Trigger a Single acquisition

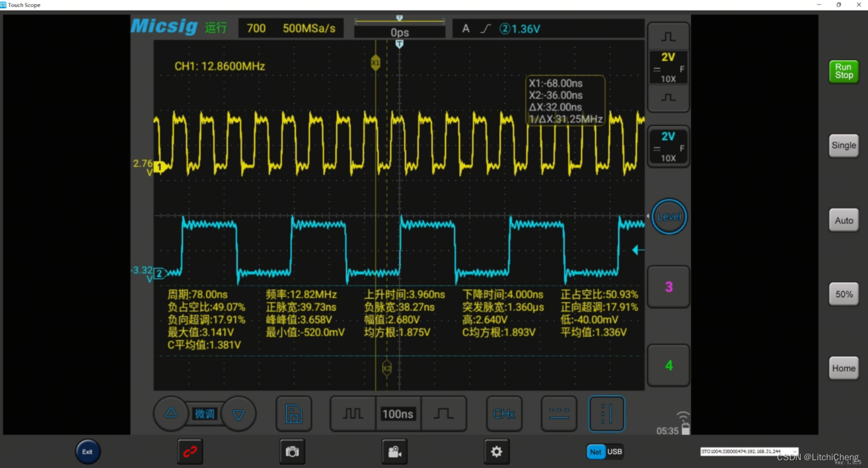844,146
